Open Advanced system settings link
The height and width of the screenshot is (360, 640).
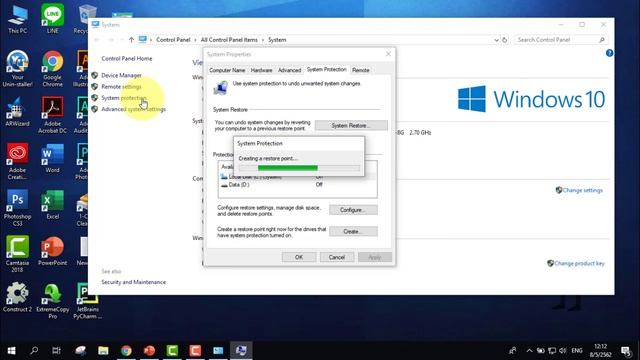(x=133, y=109)
